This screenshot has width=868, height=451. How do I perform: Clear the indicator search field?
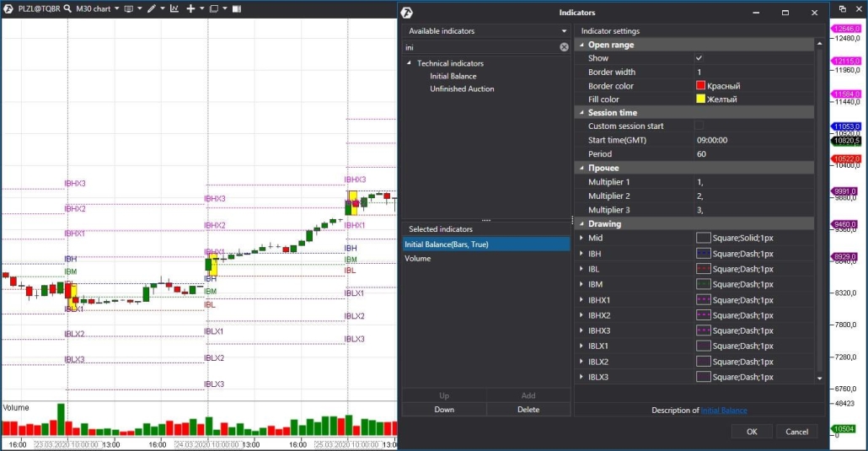564,47
